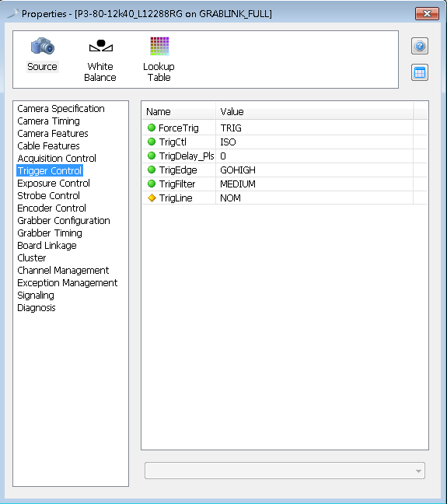447x504 pixels.
Task: Click the green dot beside TrigDelay_Pls
Action: [x=152, y=156]
